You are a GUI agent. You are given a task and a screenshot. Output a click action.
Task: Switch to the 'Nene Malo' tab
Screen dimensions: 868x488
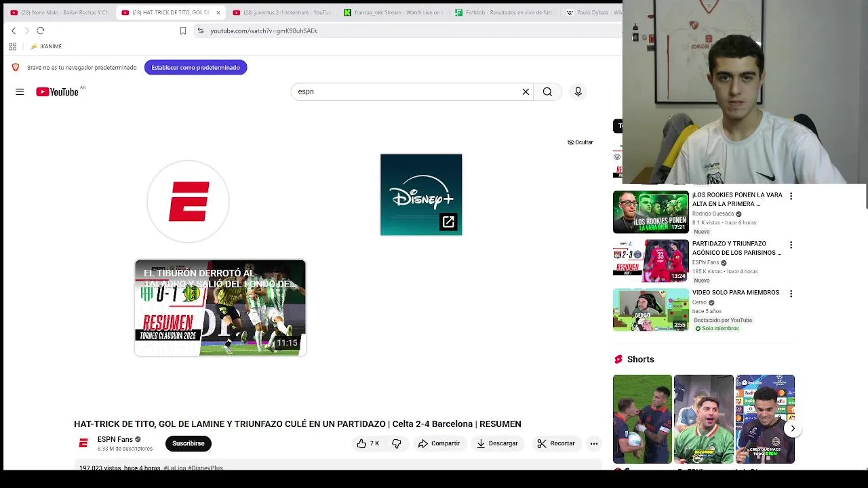pyautogui.click(x=59, y=12)
